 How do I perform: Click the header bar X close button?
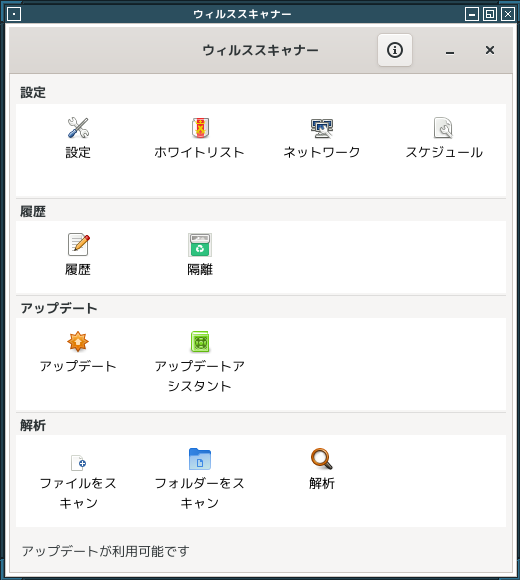pyautogui.click(x=490, y=50)
